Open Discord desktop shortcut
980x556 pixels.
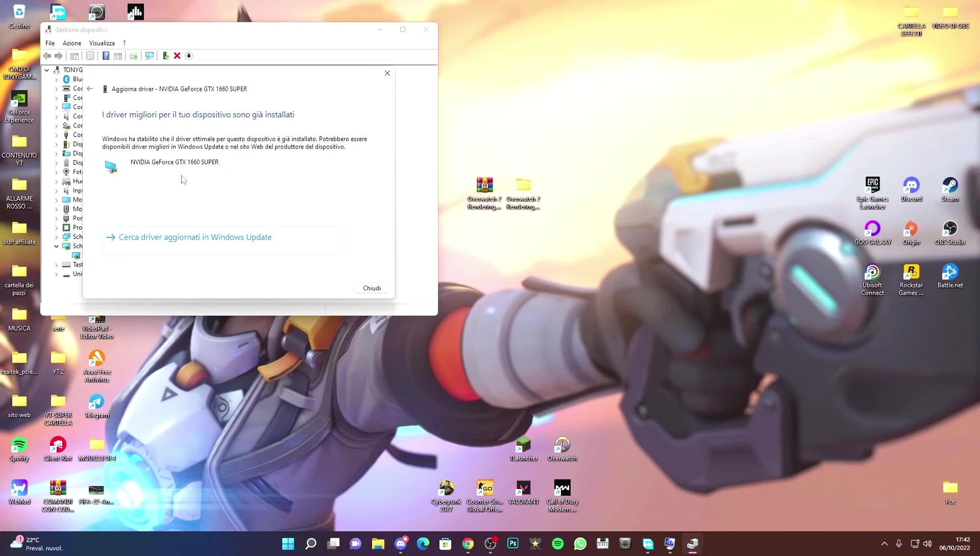[911, 189]
